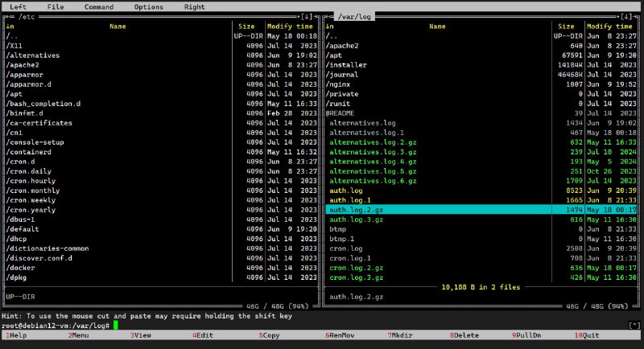Screen dimensions: 644x349
Task: Click the 8Delete function key button
Action: (464, 335)
